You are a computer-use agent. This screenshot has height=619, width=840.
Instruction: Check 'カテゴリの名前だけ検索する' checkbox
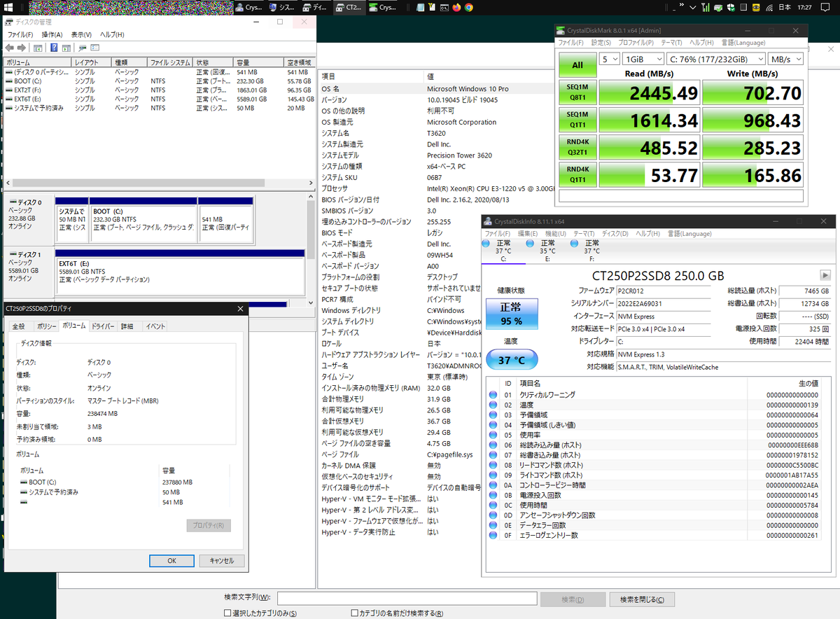click(354, 613)
